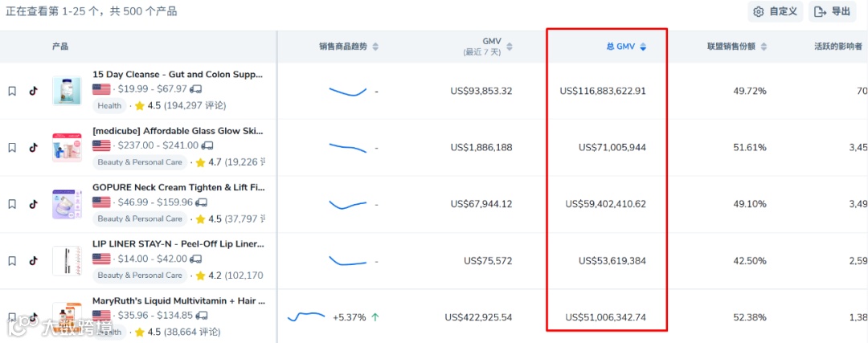Click Beauty & Personal Care tag on medicube
The image size is (868, 343).
[140, 162]
